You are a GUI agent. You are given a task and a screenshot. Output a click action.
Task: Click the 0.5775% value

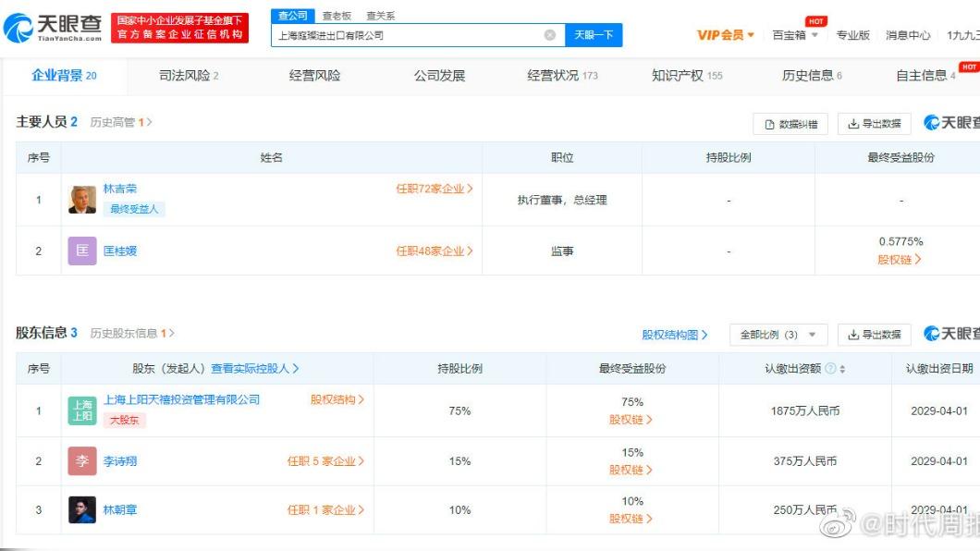pyautogui.click(x=900, y=242)
